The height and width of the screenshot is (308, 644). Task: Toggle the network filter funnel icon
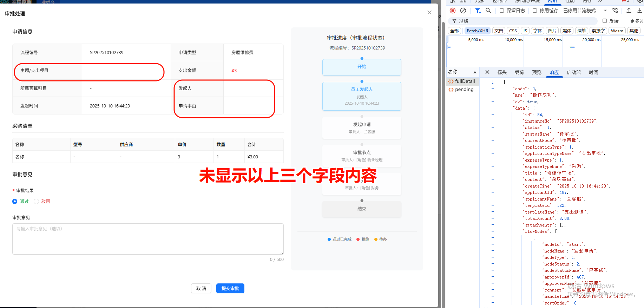pyautogui.click(x=478, y=11)
